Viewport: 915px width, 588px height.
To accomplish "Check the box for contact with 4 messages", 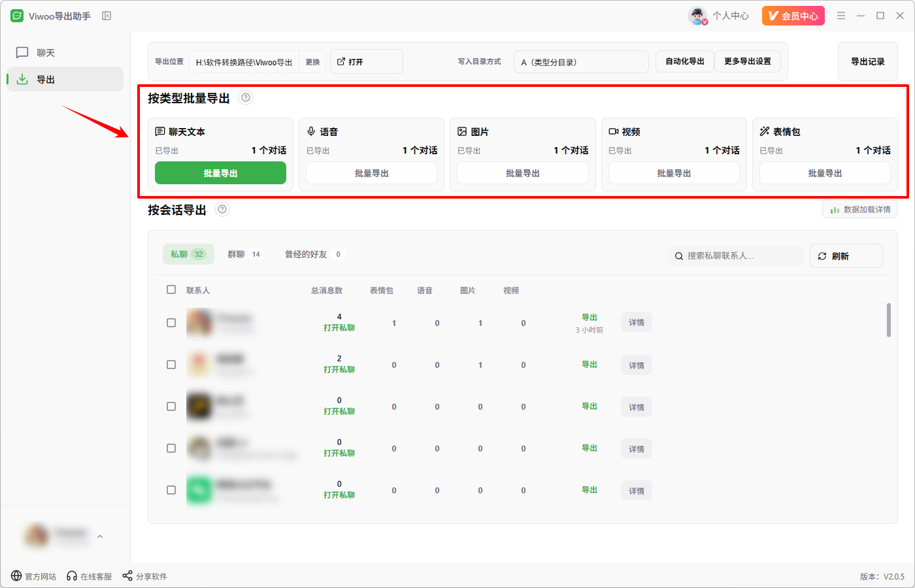I will (171, 323).
